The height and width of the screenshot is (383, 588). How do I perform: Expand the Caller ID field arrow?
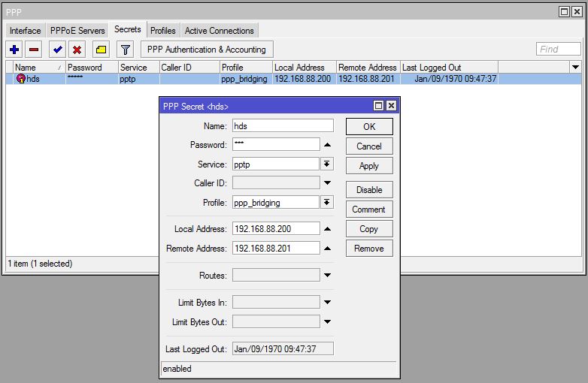pos(327,183)
